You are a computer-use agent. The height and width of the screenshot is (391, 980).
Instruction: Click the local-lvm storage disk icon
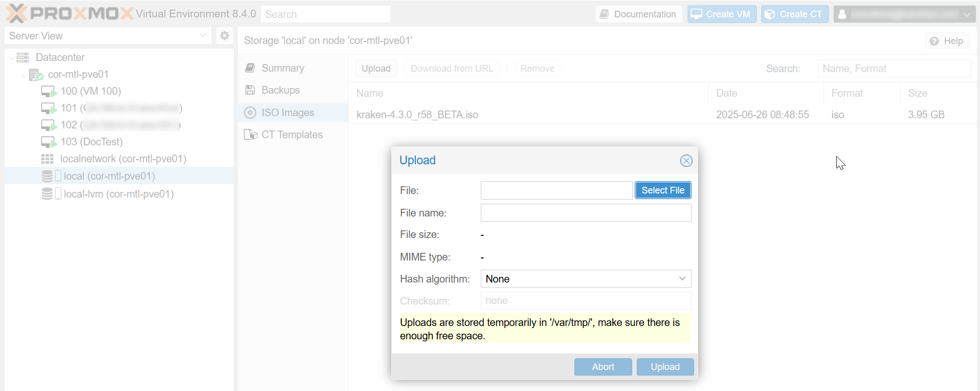tap(47, 194)
